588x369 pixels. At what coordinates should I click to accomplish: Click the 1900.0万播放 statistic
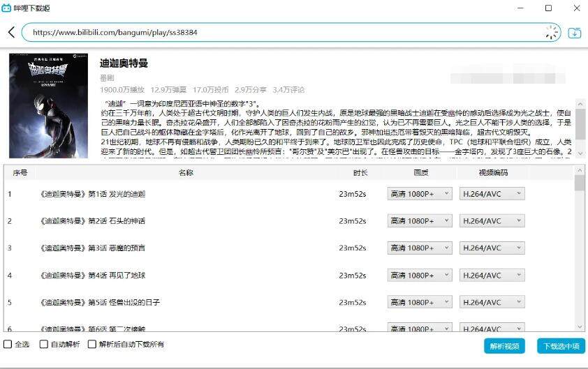coord(122,89)
